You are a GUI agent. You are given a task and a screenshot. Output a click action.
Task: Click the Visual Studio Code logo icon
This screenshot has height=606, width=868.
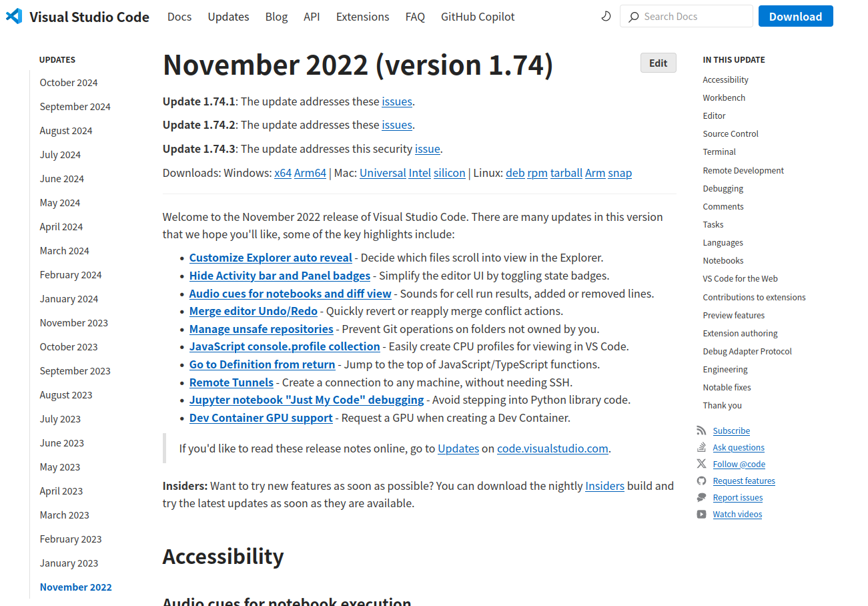tap(13, 17)
